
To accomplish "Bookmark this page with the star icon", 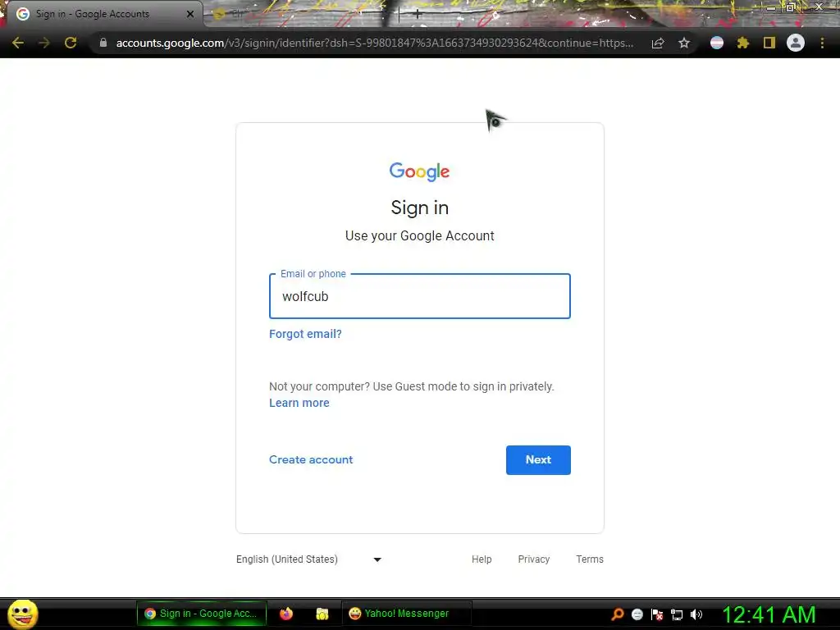I will pos(684,43).
